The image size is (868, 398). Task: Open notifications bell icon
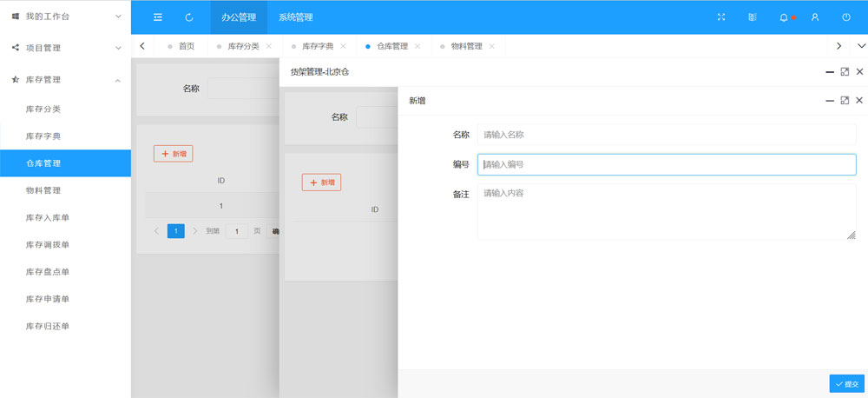784,17
